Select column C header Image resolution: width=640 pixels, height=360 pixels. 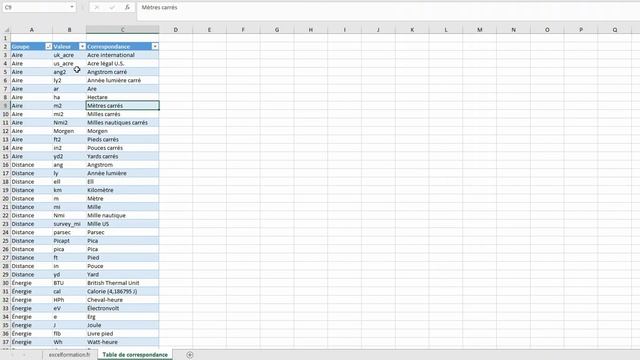[122, 30]
